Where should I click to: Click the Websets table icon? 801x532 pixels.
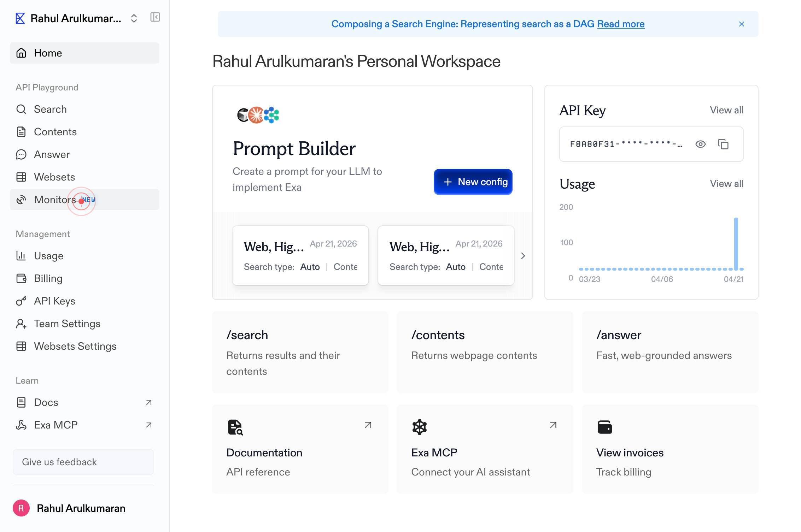coord(21,177)
